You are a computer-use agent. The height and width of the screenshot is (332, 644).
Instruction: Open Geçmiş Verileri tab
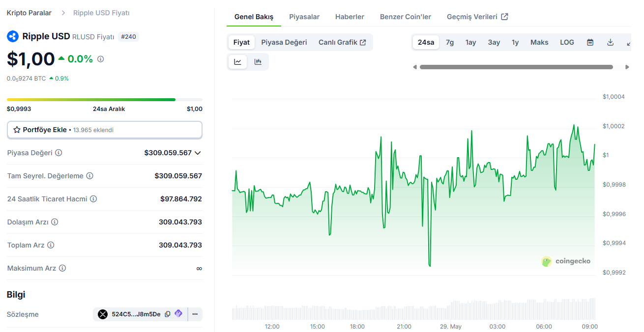coord(477,17)
